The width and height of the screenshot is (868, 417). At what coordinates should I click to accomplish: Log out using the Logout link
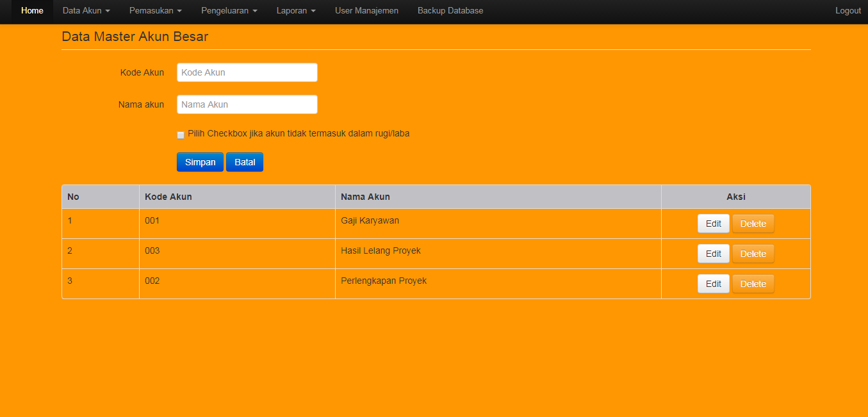pos(848,10)
